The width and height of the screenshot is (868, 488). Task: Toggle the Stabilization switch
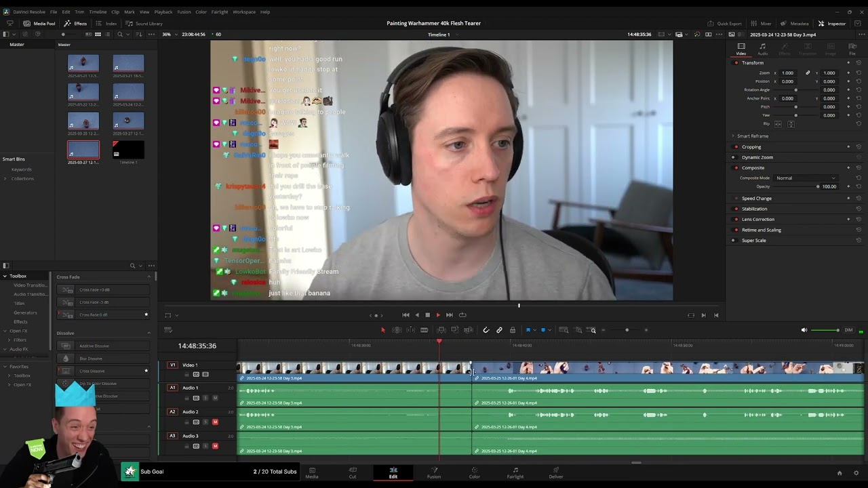pos(736,209)
